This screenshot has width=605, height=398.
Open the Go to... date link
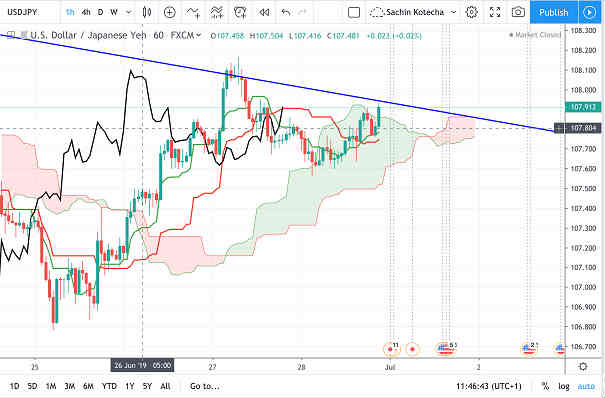[204, 386]
